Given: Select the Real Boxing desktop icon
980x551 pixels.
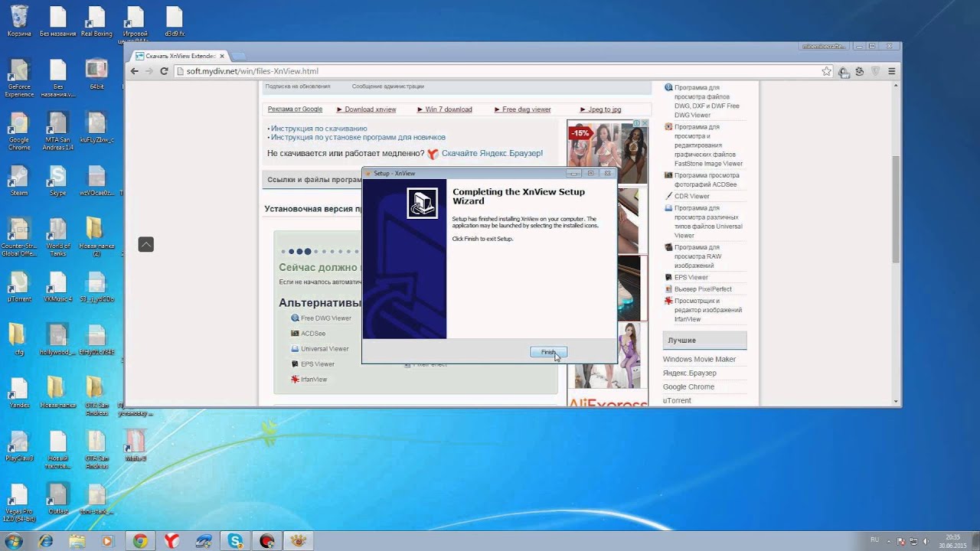Looking at the screenshot, I should tap(96, 21).
